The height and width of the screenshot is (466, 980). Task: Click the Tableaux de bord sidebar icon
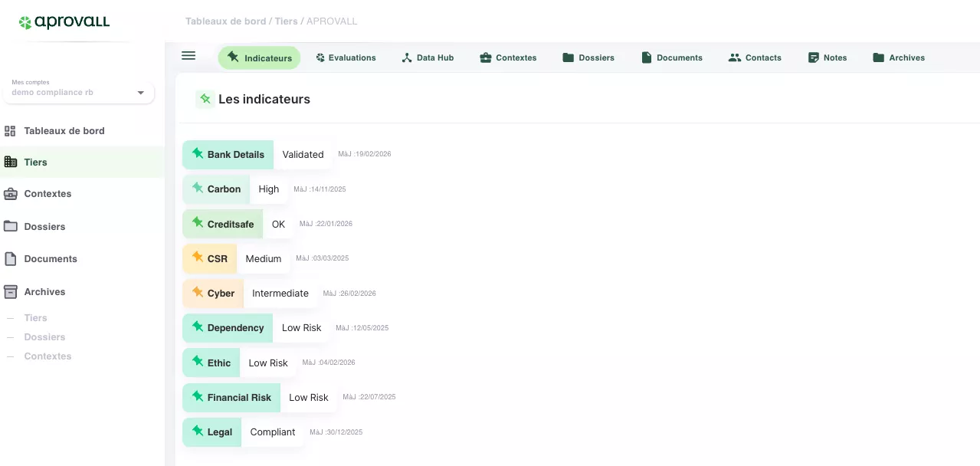click(x=10, y=131)
